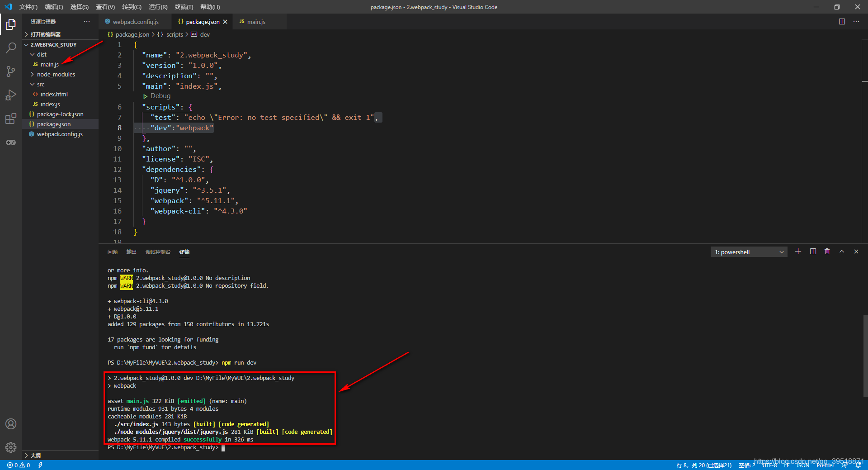Open the Explorer view in activity bar
The height and width of the screenshot is (470, 868).
pyautogui.click(x=11, y=24)
